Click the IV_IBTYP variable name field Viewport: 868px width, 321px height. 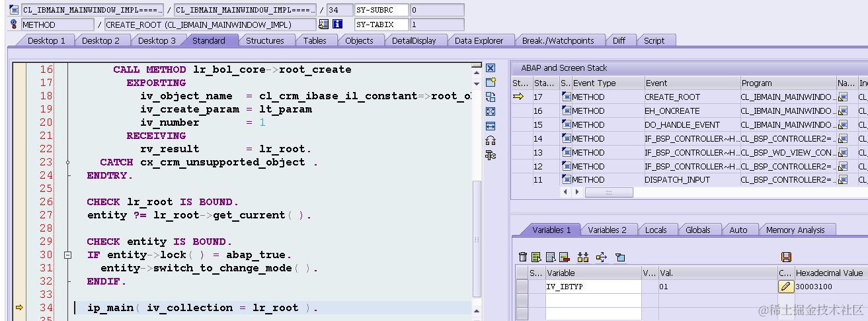click(593, 287)
